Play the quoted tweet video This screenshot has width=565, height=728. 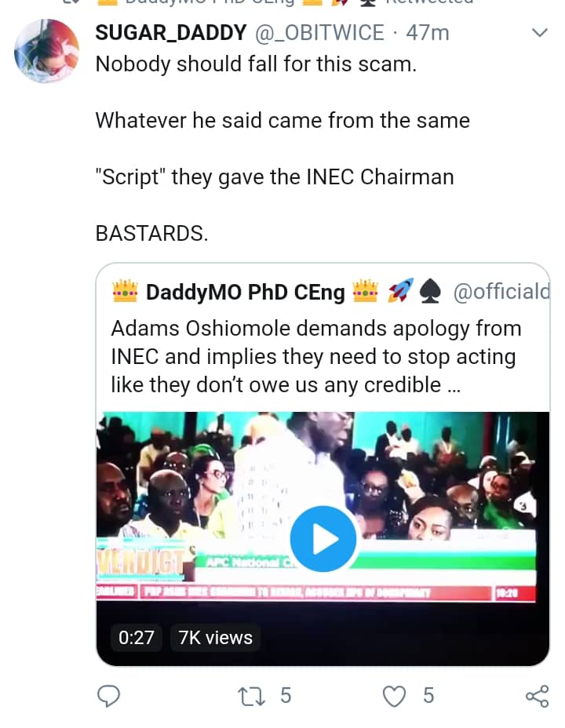323,539
